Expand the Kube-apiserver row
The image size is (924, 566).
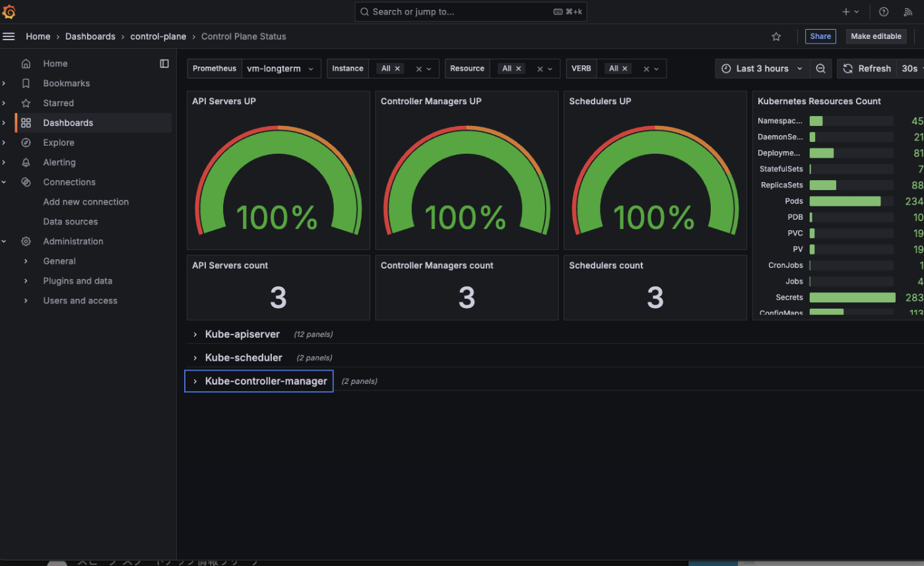click(242, 334)
